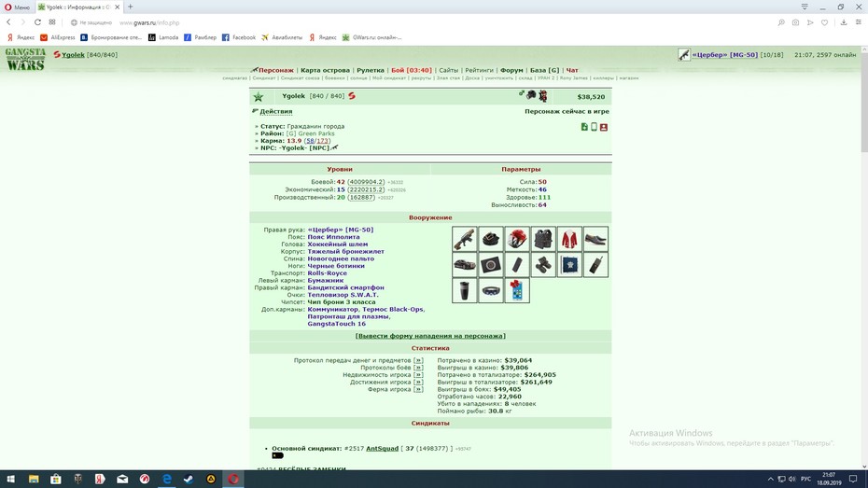Open Ygolek profile link in header
Viewport: 868px width, 488px height.
point(73,55)
